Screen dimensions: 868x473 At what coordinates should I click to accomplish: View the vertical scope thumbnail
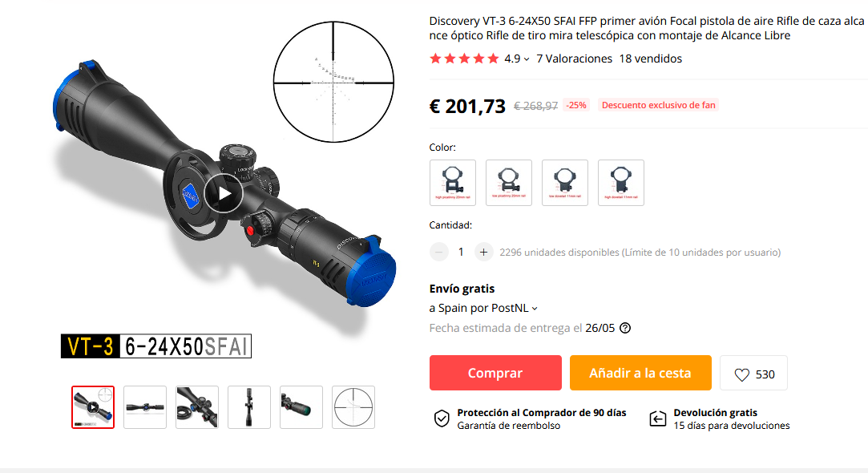[249, 407]
